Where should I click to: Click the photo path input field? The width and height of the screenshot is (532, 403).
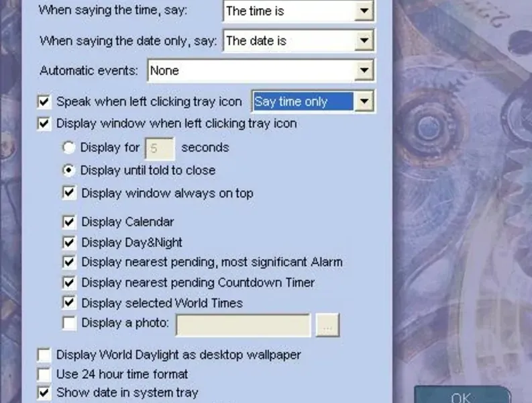(243, 326)
